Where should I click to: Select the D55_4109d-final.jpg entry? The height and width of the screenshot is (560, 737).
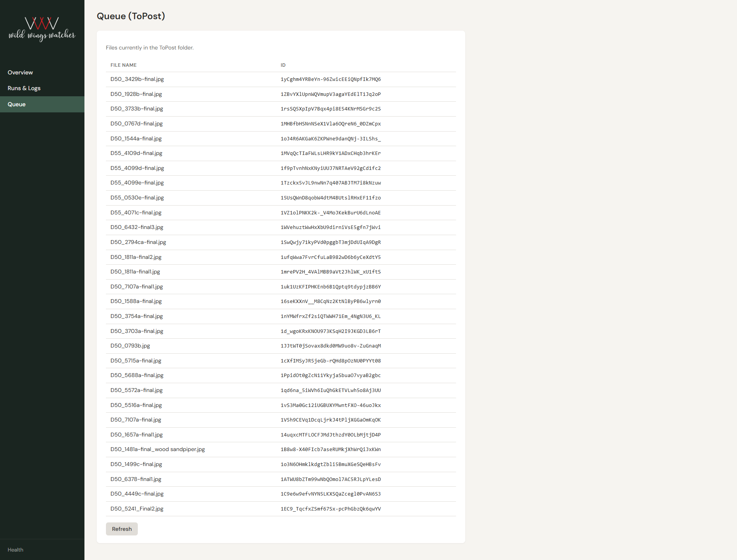click(136, 153)
